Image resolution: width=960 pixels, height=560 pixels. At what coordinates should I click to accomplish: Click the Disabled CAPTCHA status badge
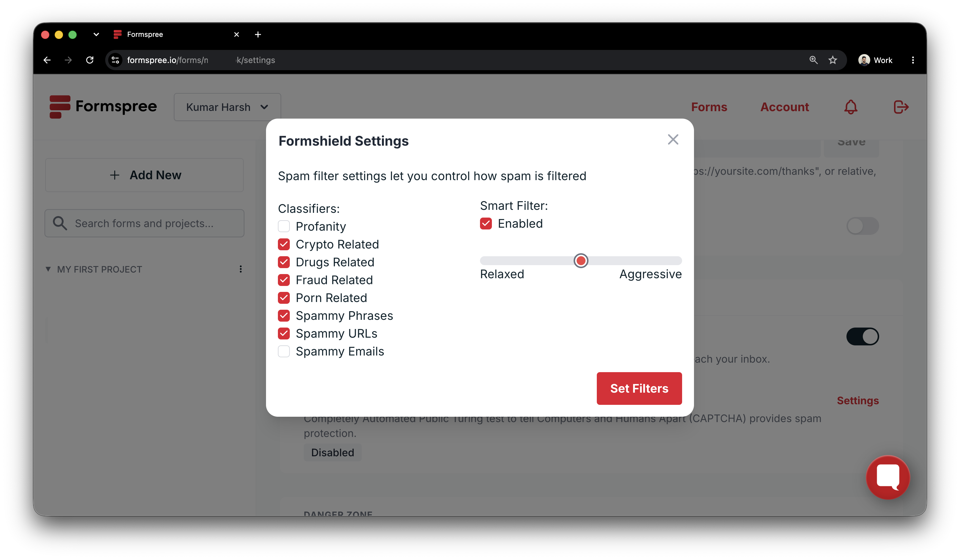tap(332, 452)
